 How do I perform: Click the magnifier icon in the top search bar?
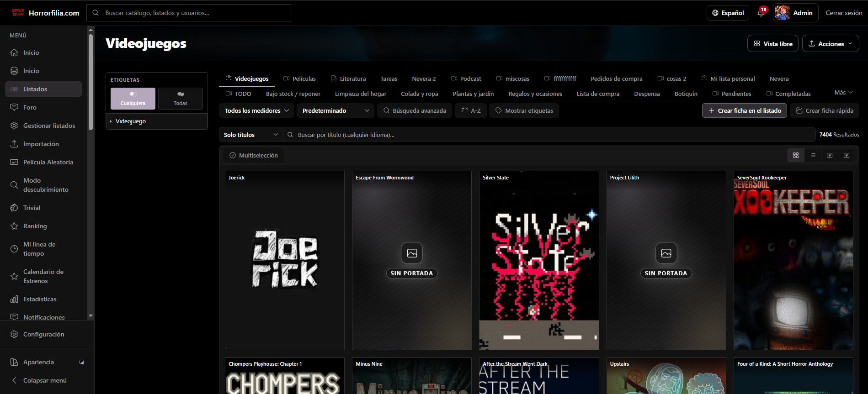(x=96, y=13)
